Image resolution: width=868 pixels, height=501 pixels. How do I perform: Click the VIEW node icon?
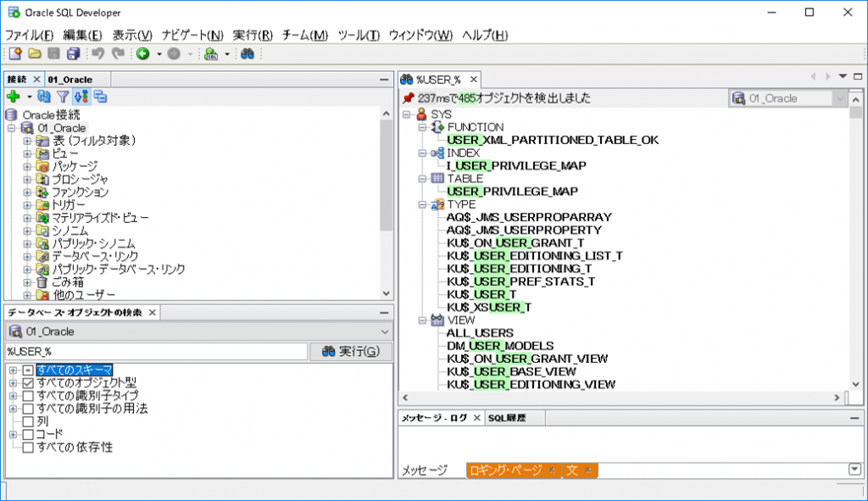437,320
